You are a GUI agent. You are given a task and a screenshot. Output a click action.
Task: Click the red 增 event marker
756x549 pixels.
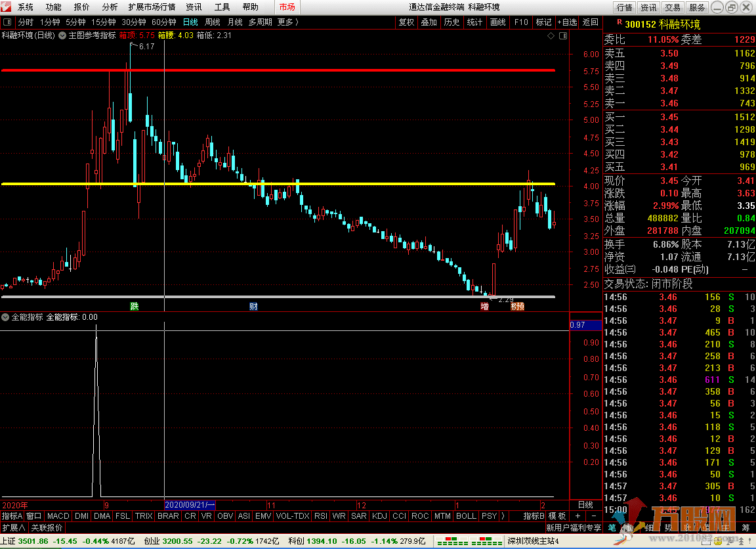484,306
